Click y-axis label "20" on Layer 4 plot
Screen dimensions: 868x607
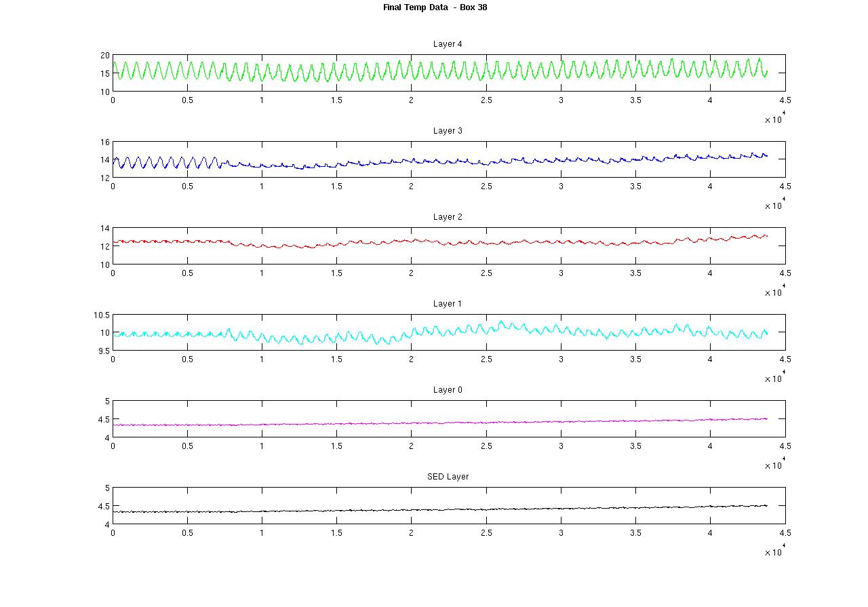point(104,56)
